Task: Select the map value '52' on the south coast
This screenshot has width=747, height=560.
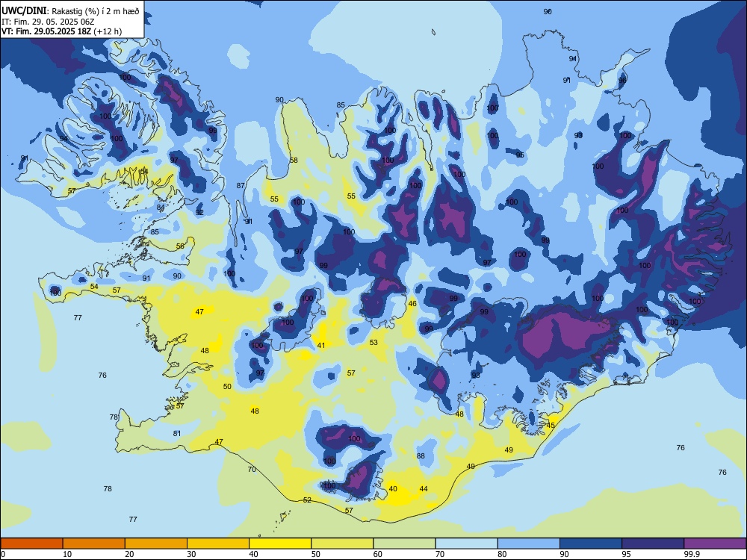Action: [x=307, y=500]
